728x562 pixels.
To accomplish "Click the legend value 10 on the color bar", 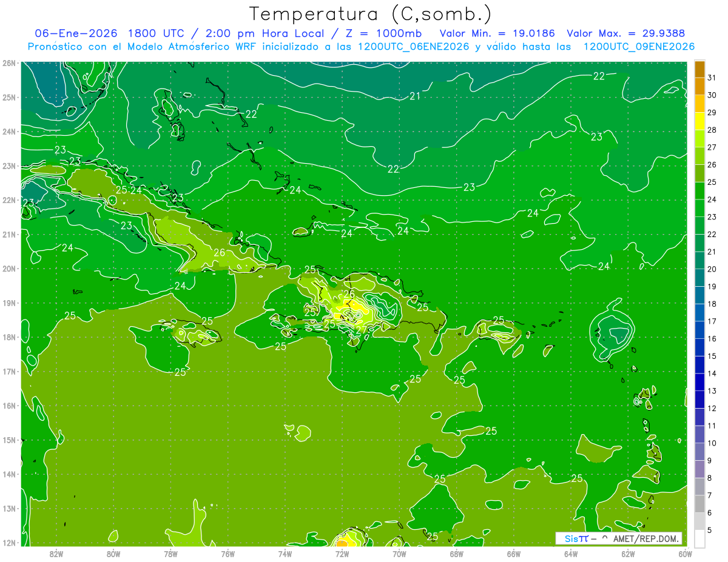I will [712, 443].
